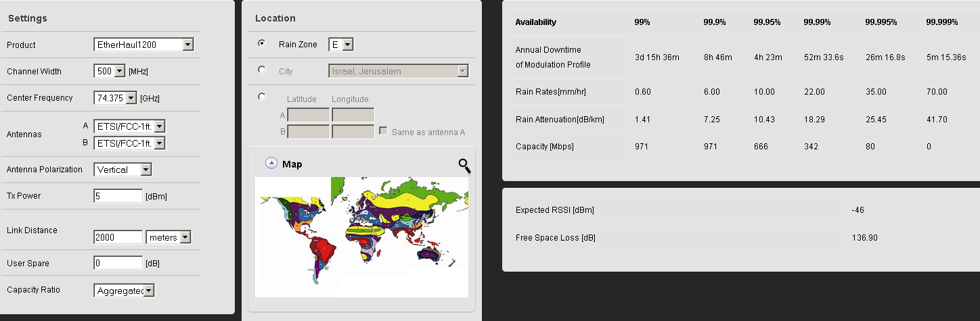
Task: Open Antenna Polarization dropdown
Action: [x=123, y=170]
